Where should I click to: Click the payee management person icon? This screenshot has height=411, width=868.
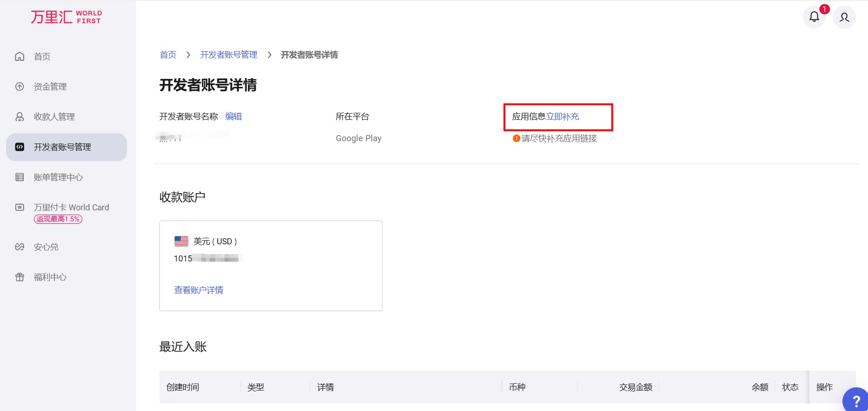point(20,117)
